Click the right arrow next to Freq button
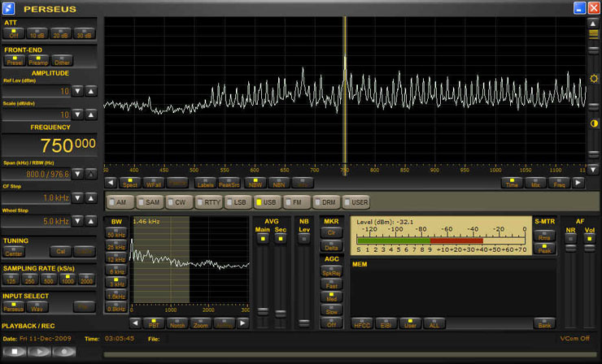This screenshot has height=364, width=602. [x=578, y=183]
